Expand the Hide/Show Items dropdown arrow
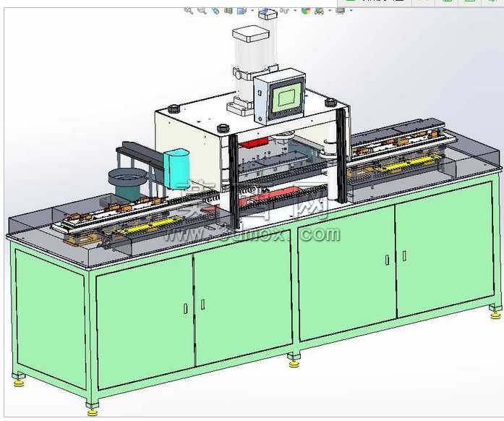Screen dimensions: 504x421 click(295, 11)
